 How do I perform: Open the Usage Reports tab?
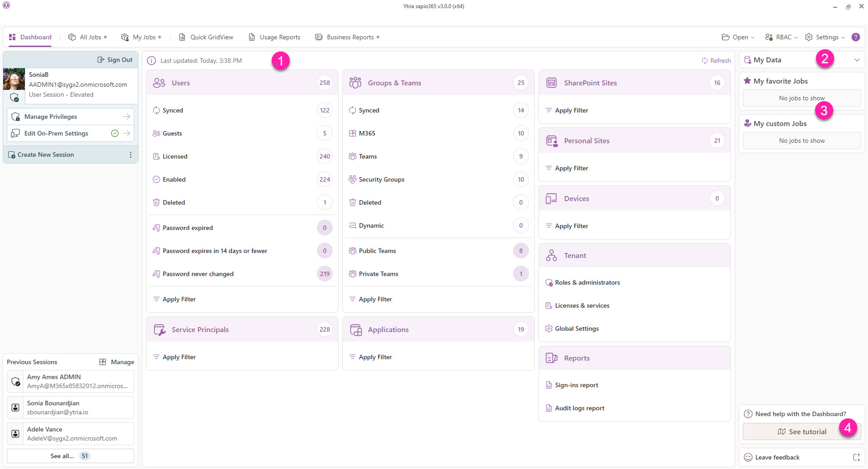click(x=274, y=37)
